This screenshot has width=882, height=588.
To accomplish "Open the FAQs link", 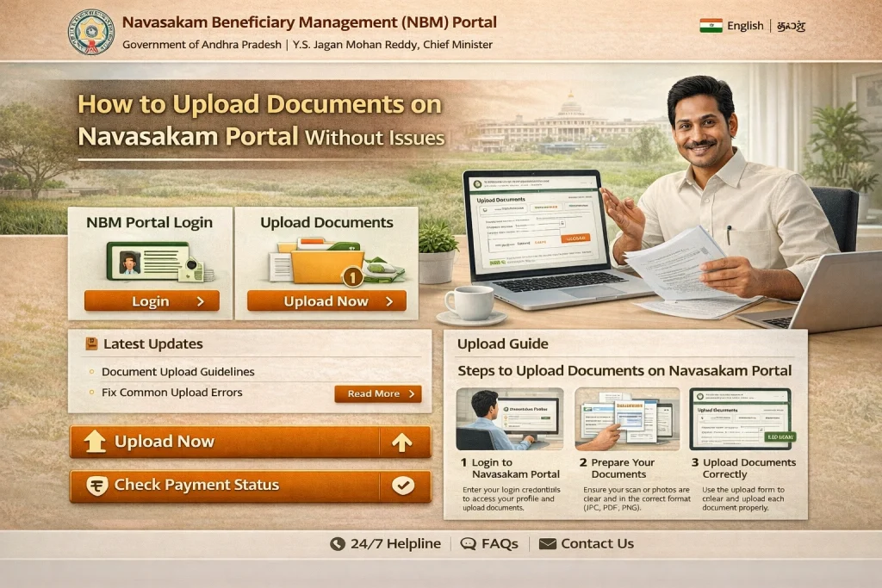I will coord(500,543).
